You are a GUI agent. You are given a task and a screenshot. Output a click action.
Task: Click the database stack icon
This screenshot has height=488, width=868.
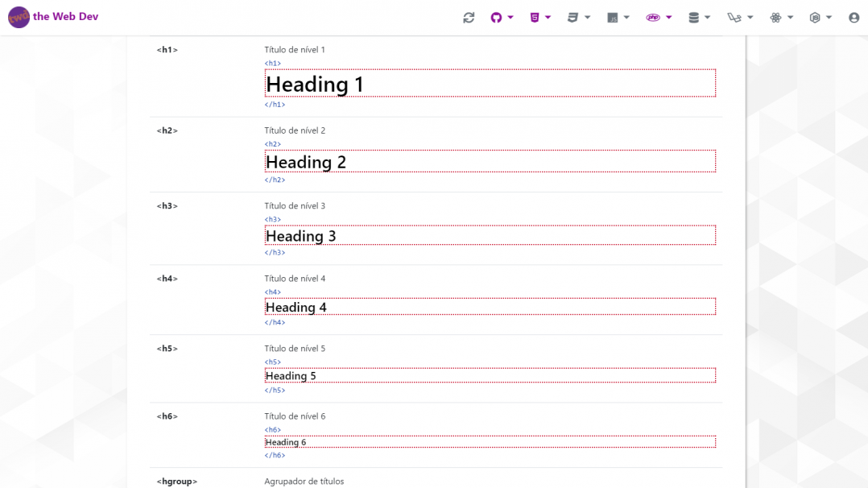(x=694, y=18)
